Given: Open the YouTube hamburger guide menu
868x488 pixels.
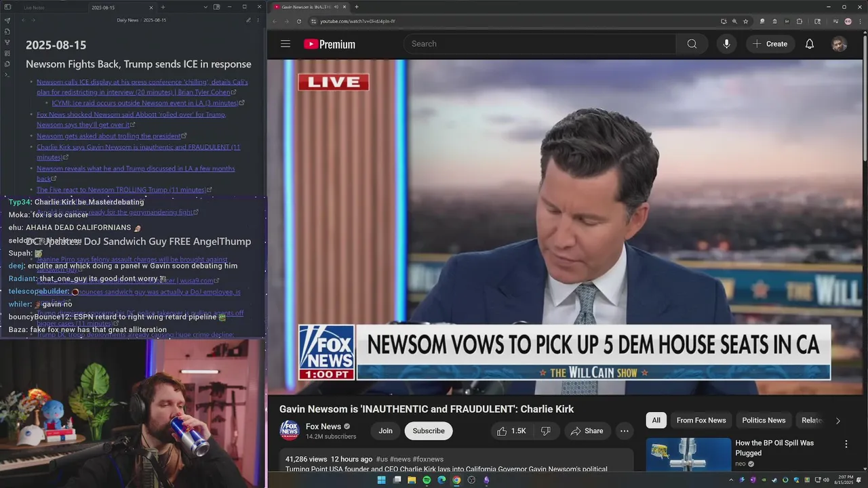Looking at the screenshot, I should pyautogui.click(x=285, y=43).
